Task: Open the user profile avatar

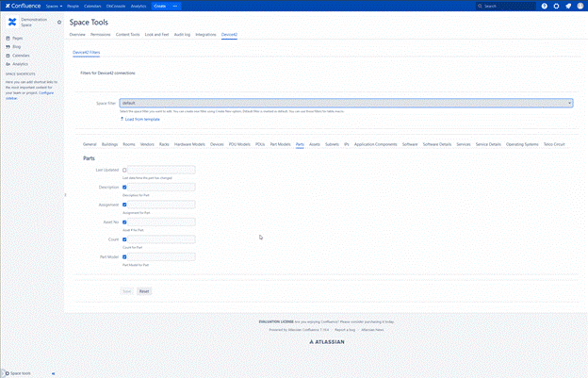Action: point(579,6)
